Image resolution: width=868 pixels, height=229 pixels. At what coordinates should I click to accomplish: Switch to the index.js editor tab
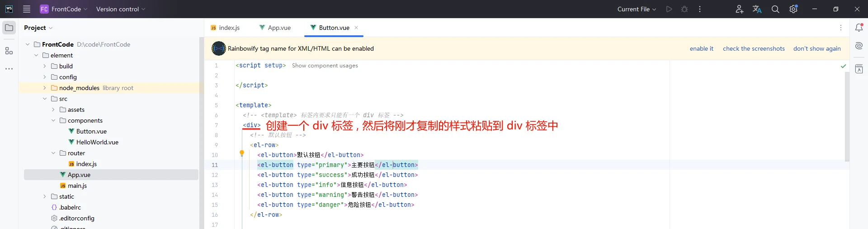pos(225,28)
